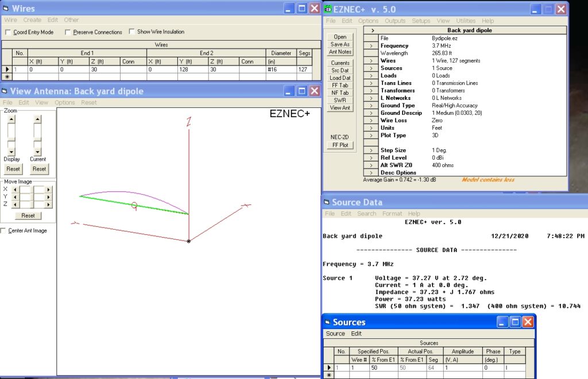Click the Open button in EZNEC+
Screen dimensions: 588x379
pyautogui.click(x=340, y=37)
